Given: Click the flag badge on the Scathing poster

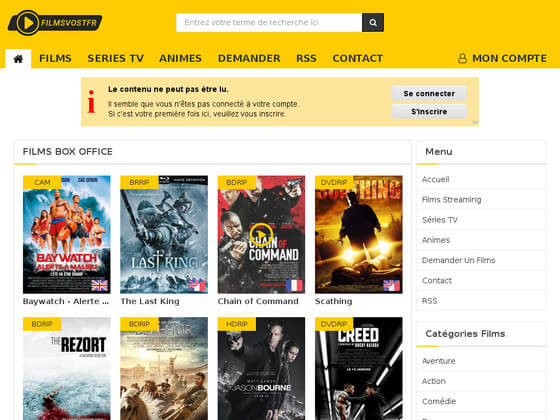Looking at the screenshot, I should [x=391, y=285].
